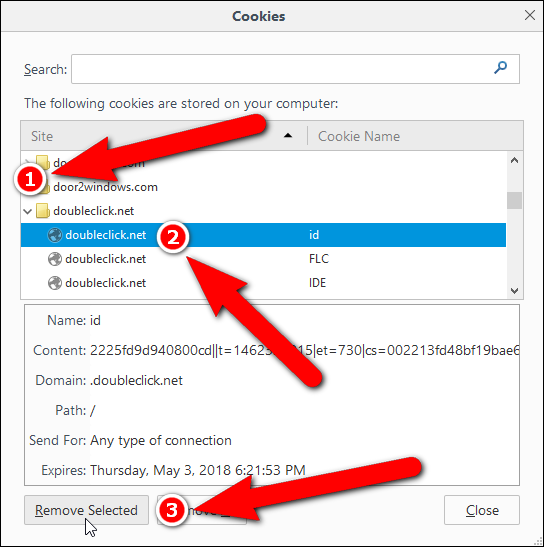The image size is (544, 547).
Task: Select the doubleclick.net FLC cookie row
Action: 263,259
